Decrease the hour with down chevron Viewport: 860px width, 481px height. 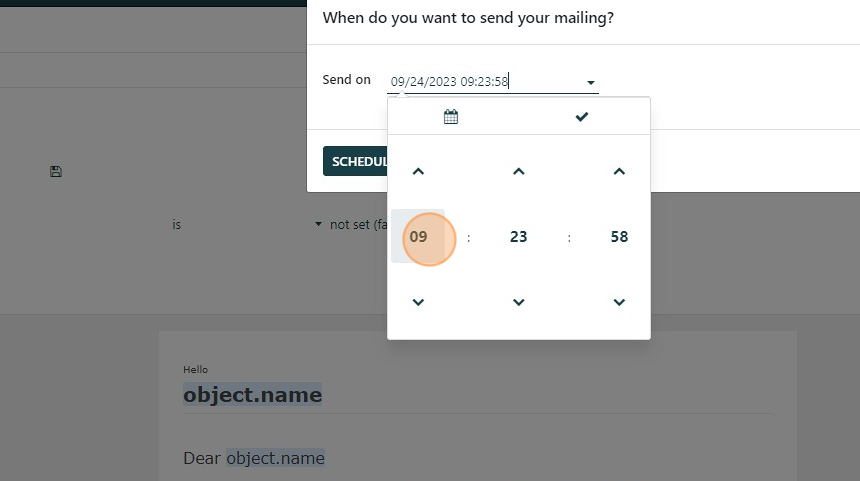coord(418,302)
